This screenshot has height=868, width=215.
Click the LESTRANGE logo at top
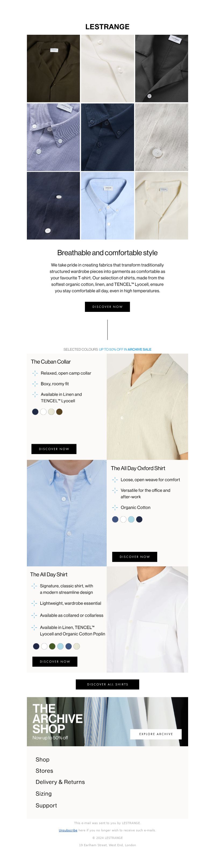tap(107, 27)
